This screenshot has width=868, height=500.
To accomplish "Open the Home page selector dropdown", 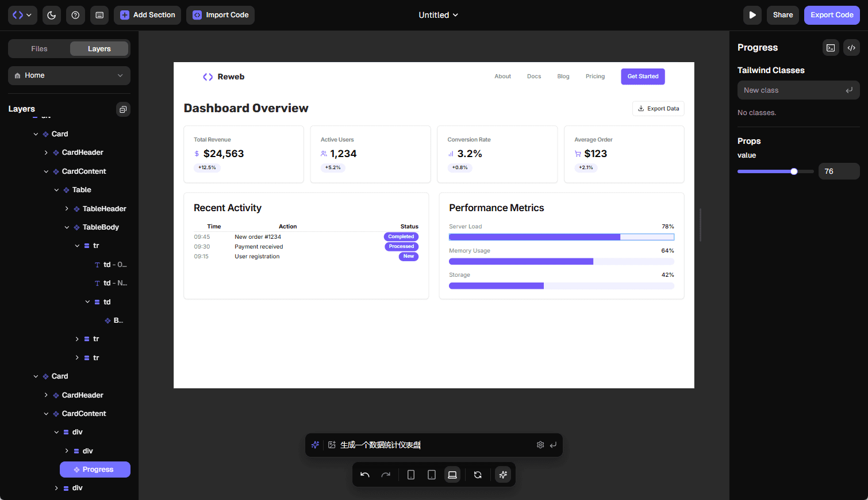I will click(x=69, y=75).
